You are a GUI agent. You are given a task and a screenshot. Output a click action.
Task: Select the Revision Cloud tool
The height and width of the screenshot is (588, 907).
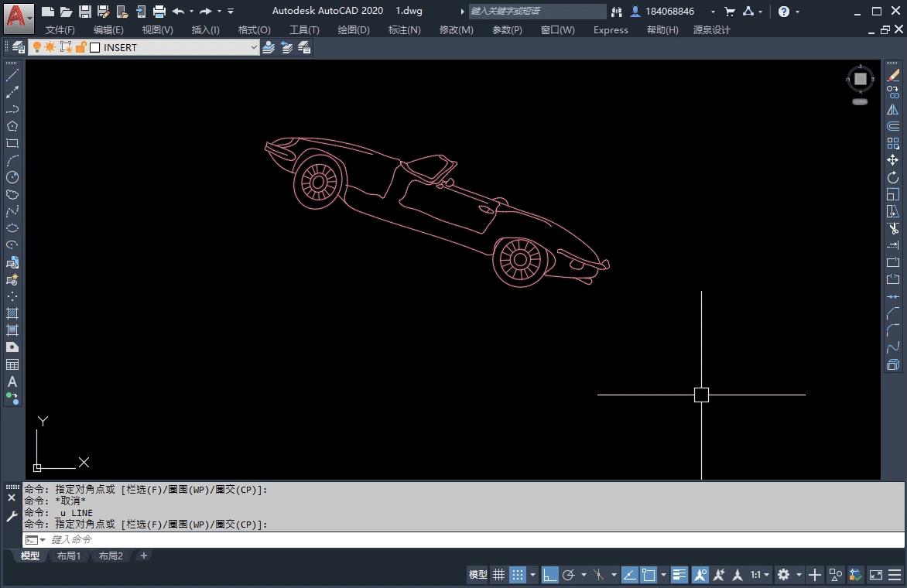tap(11, 195)
